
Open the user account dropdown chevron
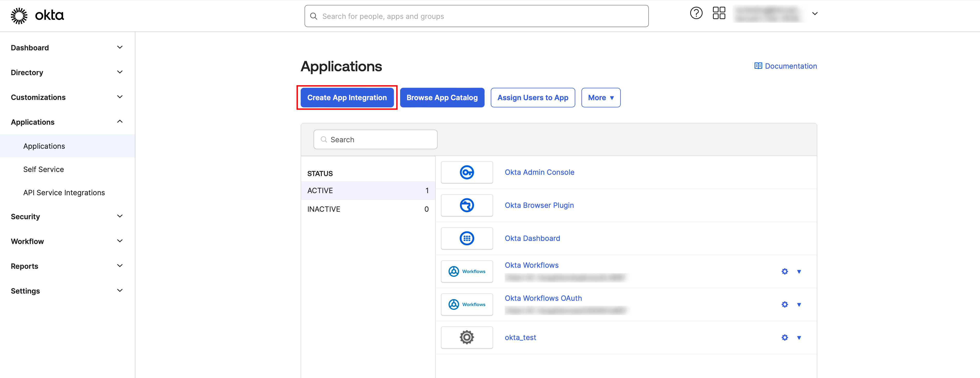click(814, 14)
